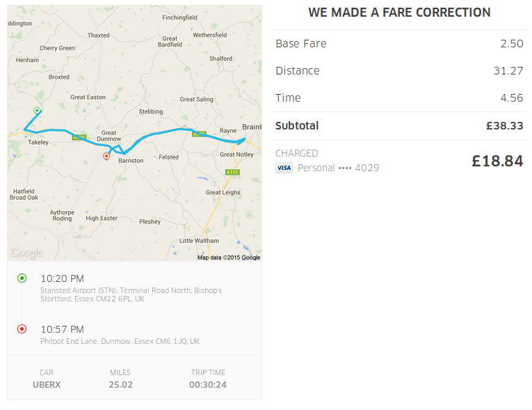Click the UBERX car type label
Screen dimensions: 532x410
(x=47, y=385)
